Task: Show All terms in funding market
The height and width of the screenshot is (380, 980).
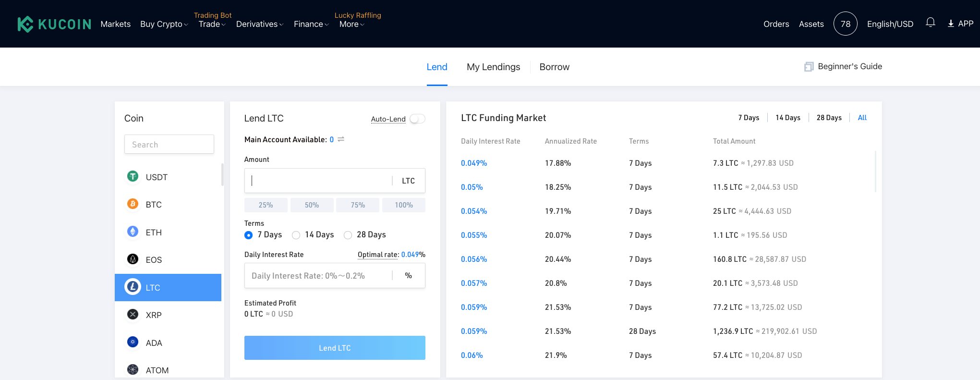Action: pos(862,118)
